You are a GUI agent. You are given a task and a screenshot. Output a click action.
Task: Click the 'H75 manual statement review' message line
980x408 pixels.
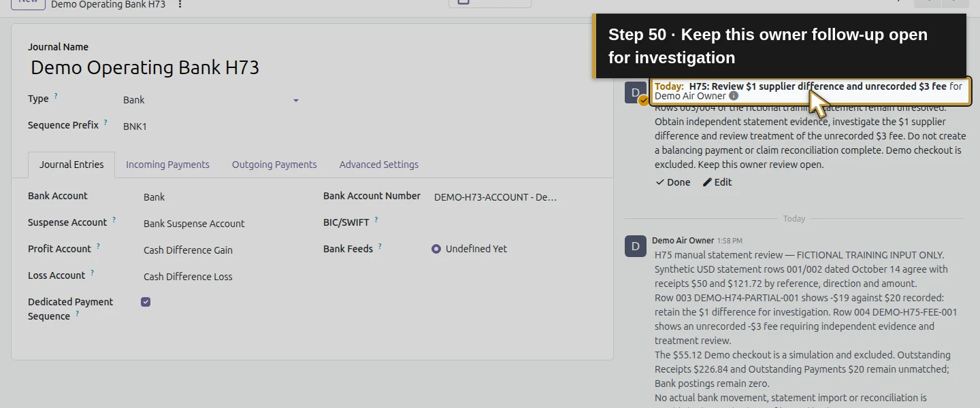[799, 255]
